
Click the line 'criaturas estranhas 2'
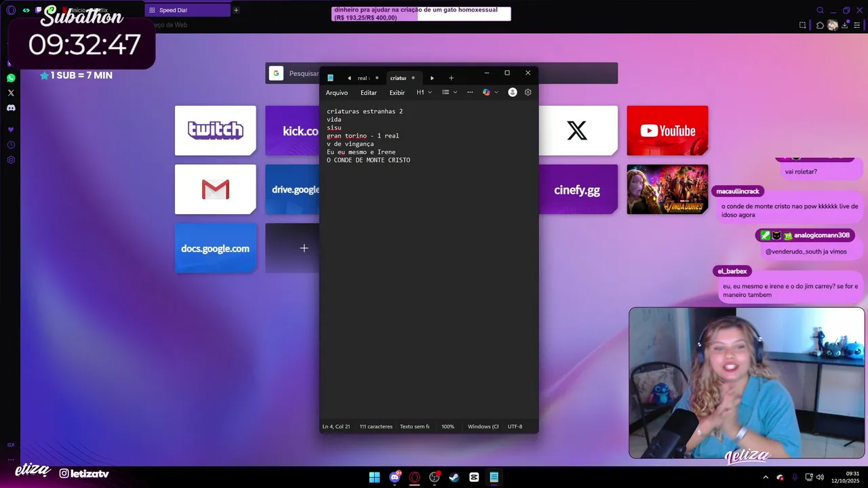click(365, 111)
